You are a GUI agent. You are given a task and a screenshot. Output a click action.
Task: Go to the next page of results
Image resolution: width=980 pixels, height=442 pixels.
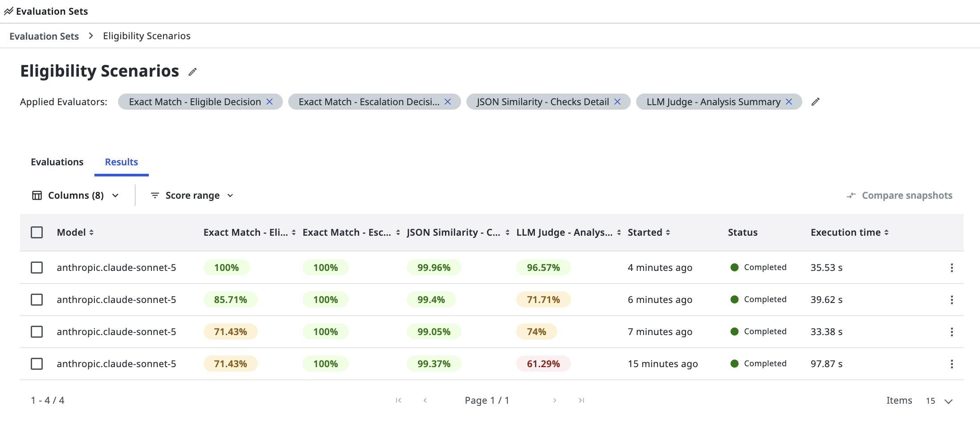coord(555,400)
